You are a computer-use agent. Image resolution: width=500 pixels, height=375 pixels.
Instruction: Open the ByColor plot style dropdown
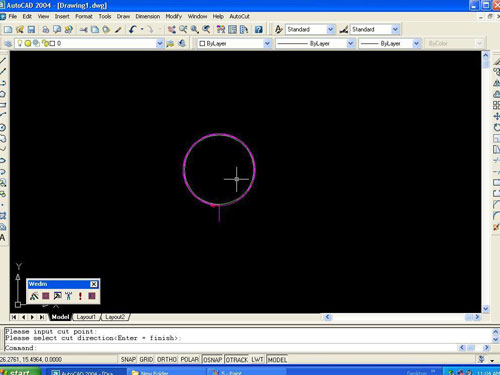pos(479,43)
